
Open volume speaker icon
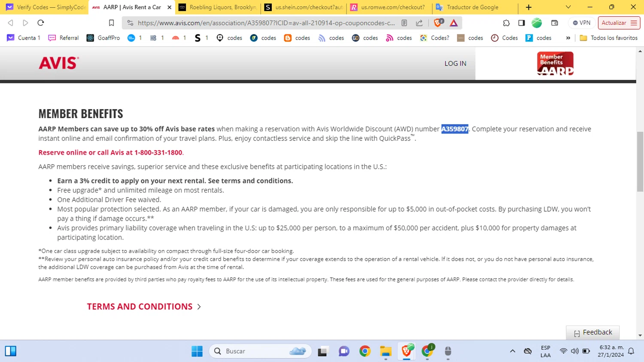click(574, 351)
